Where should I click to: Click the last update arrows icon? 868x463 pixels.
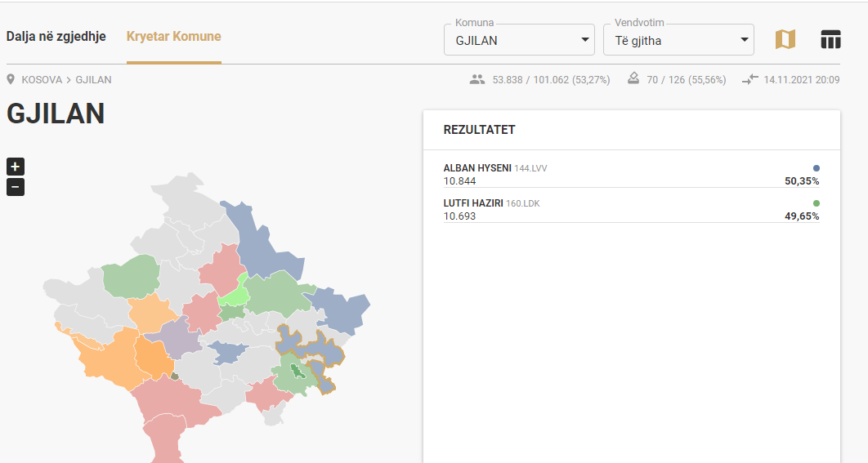[x=750, y=80]
